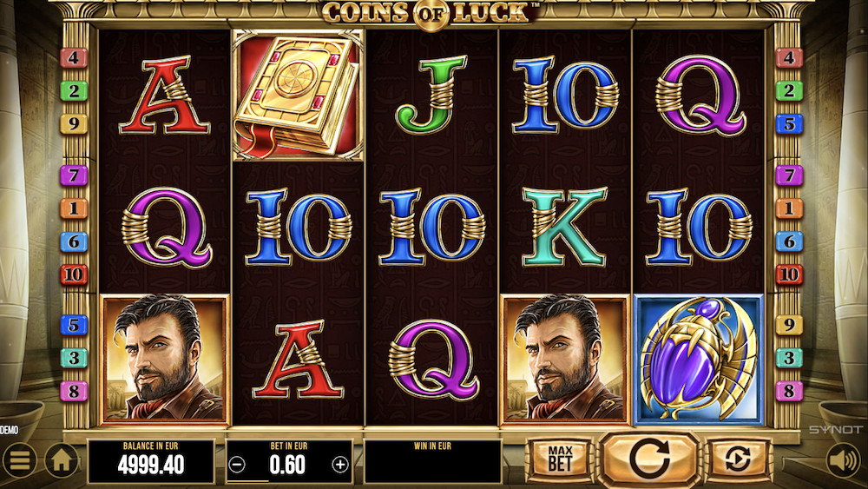Decrease bet with minus button
Image resolution: width=868 pixels, height=489 pixels.
click(237, 465)
